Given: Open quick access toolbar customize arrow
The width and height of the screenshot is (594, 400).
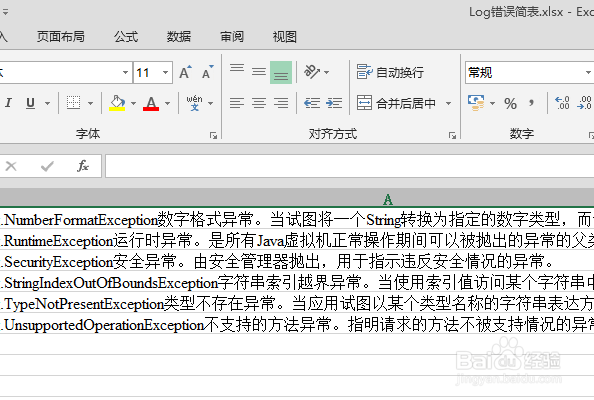Looking at the screenshot, I should [x=5, y=12].
